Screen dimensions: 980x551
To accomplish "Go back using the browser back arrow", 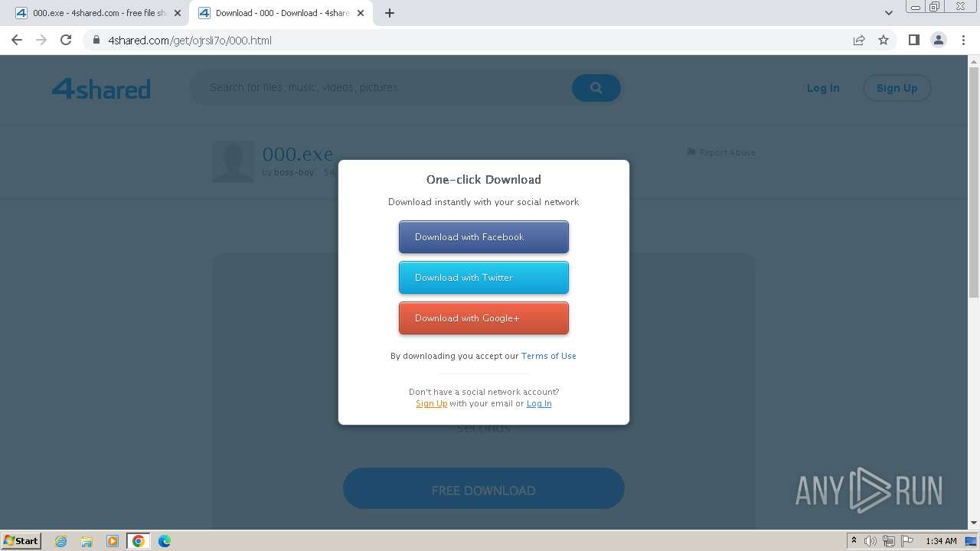I will 17,40.
